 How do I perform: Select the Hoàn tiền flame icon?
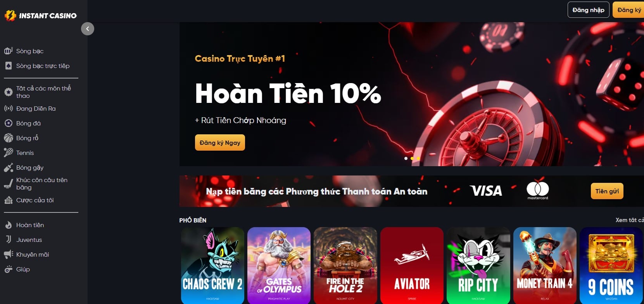tap(8, 225)
